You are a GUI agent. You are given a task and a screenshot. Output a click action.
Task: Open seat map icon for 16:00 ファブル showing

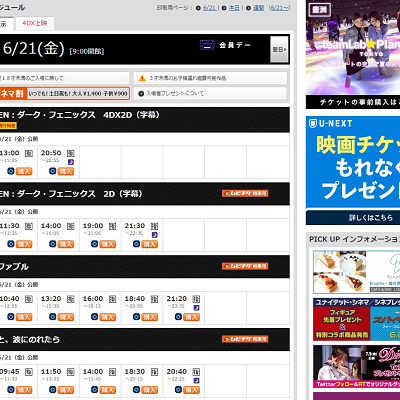[112, 299]
